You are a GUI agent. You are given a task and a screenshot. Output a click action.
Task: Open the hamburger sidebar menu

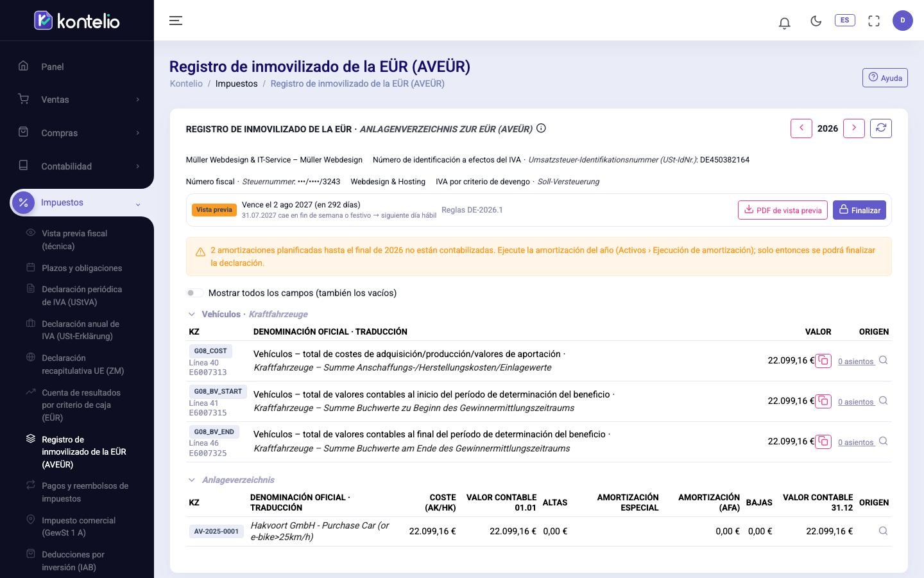click(176, 21)
